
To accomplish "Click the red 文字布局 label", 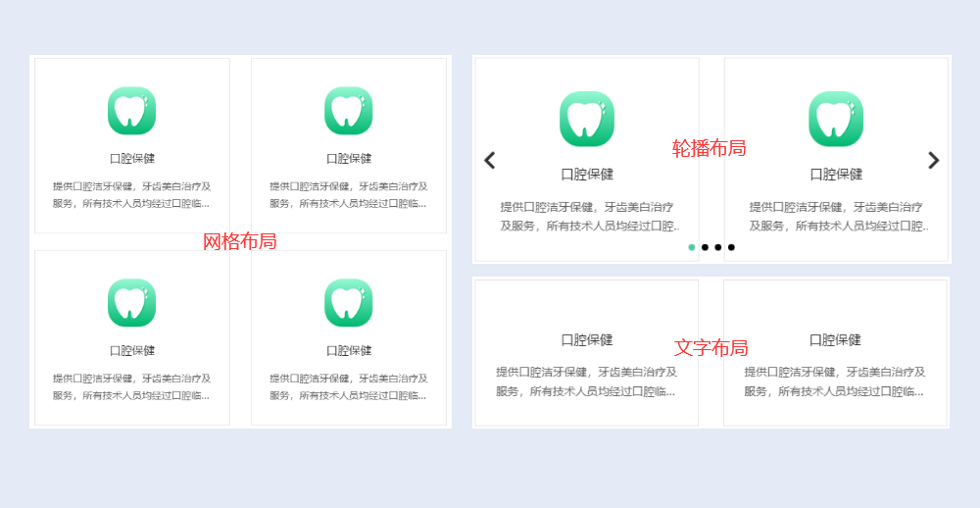I will coord(711,349).
